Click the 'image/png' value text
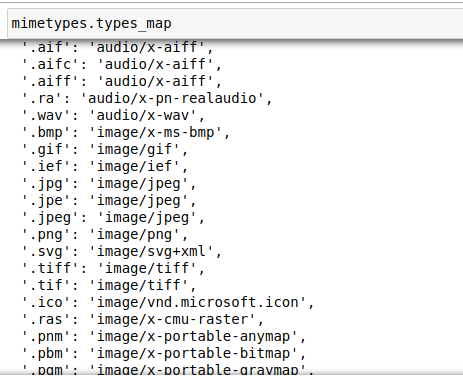This screenshot has width=463, height=377. [x=135, y=235]
